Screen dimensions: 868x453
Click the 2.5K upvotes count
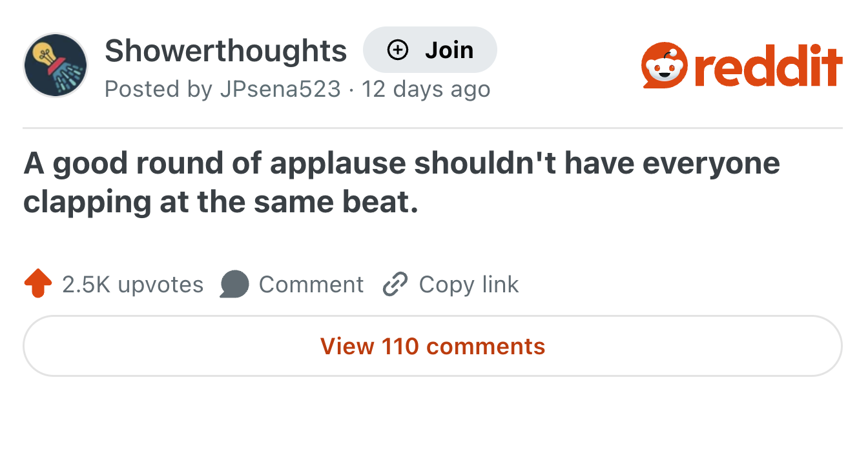(132, 284)
